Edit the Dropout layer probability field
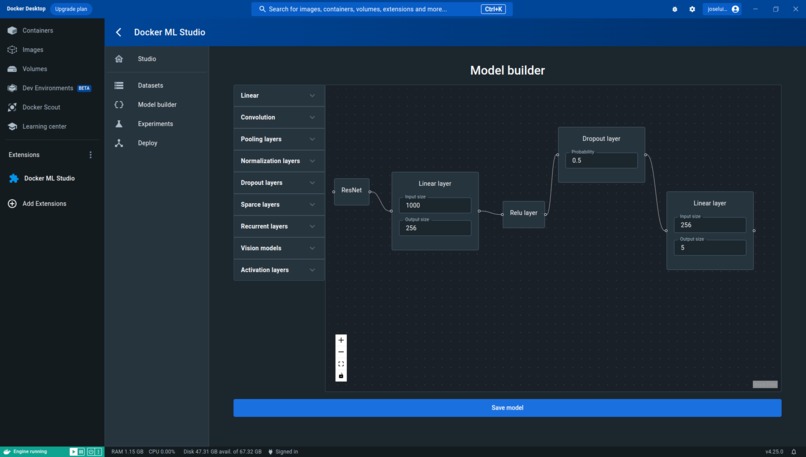The width and height of the screenshot is (806, 457). coord(601,160)
